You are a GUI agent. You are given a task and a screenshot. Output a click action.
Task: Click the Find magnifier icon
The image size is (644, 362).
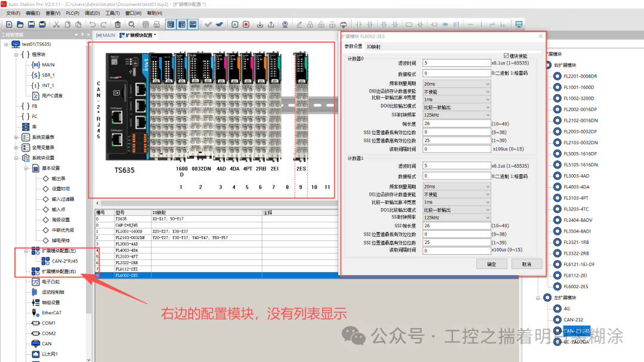pos(131,24)
